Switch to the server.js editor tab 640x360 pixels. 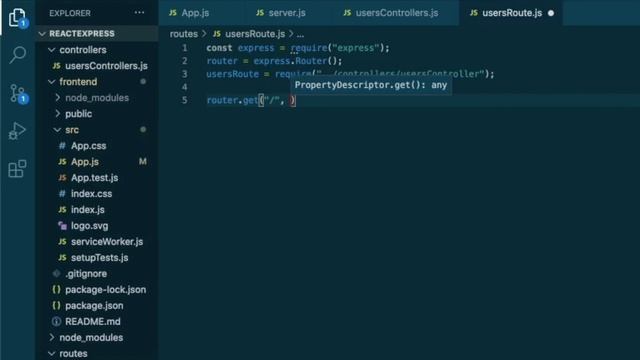pyautogui.click(x=288, y=13)
